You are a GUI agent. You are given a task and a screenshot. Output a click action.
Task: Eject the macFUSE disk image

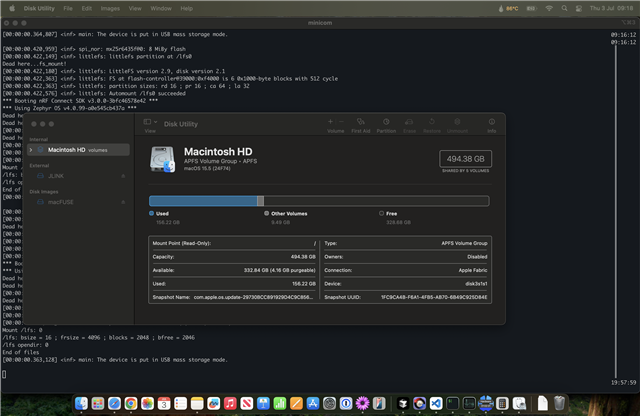(123, 202)
